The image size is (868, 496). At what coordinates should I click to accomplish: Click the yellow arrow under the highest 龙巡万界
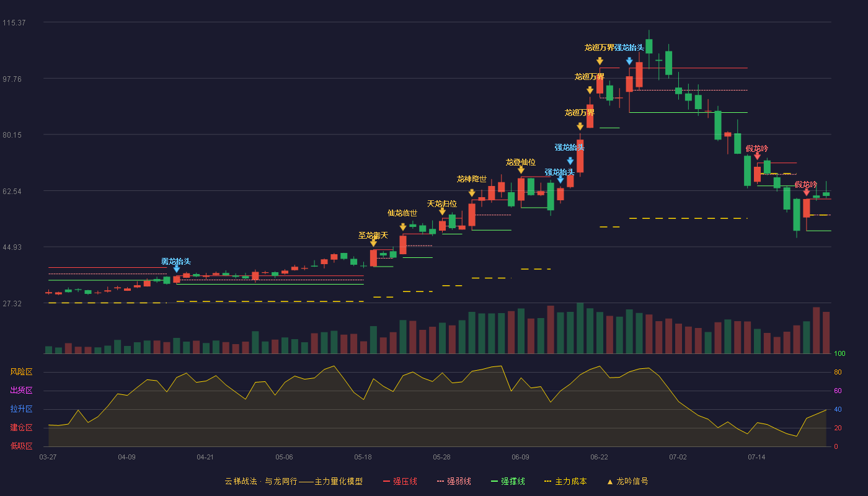[600, 61]
